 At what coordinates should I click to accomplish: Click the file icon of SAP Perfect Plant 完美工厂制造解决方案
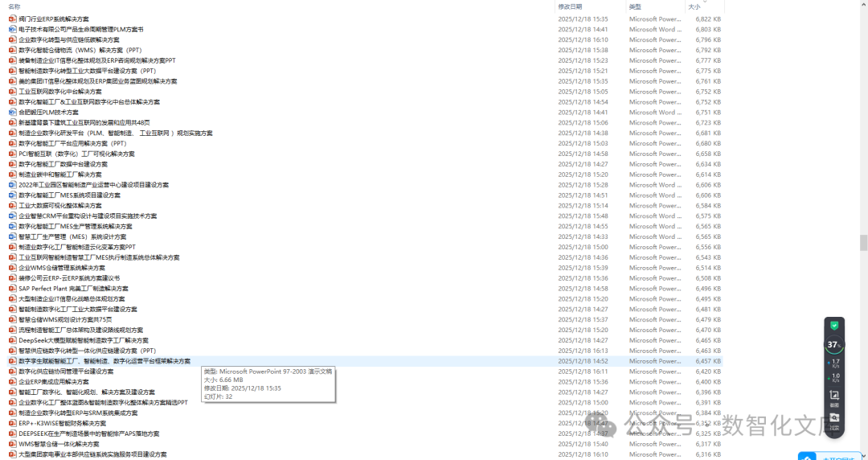coord(13,289)
